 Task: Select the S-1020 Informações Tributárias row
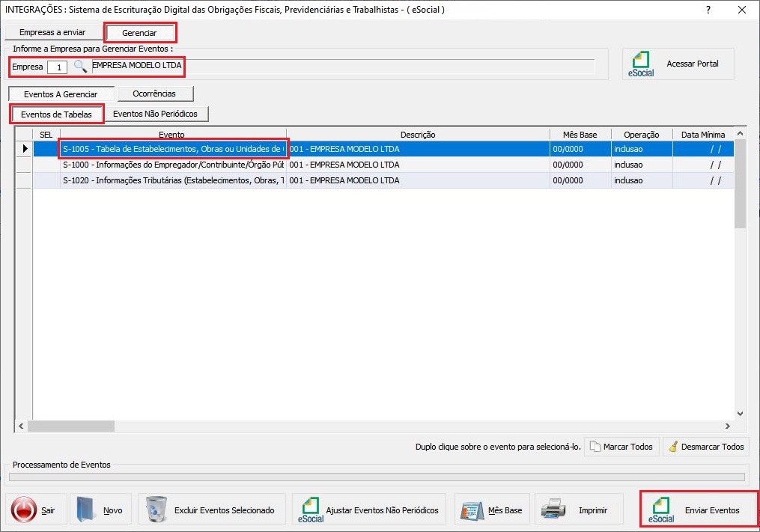[x=172, y=180]
